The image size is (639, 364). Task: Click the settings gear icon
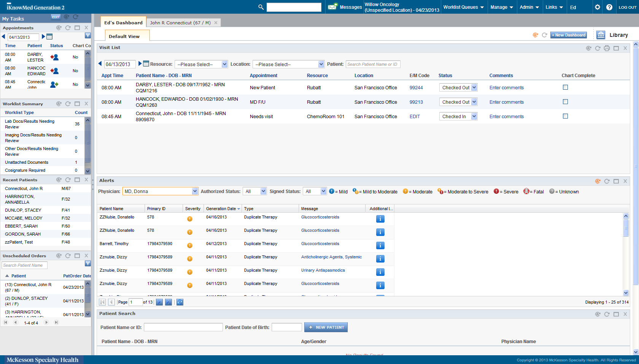598,7
